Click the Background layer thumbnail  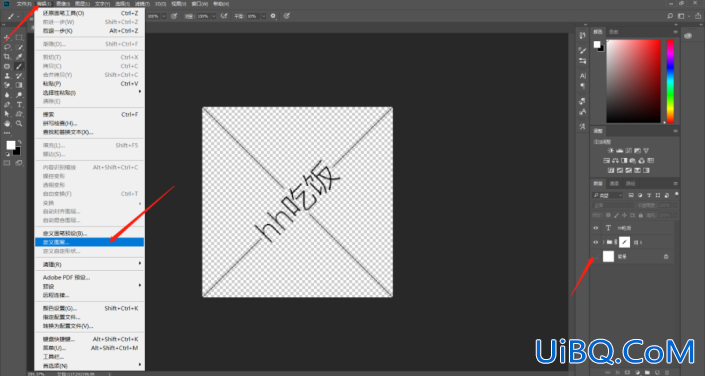(x=608, y=256)
